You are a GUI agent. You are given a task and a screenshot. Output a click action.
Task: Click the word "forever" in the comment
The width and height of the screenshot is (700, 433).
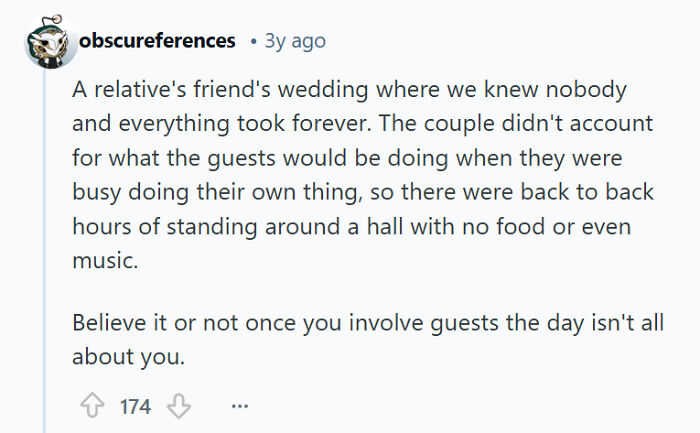tap(359, 122)
